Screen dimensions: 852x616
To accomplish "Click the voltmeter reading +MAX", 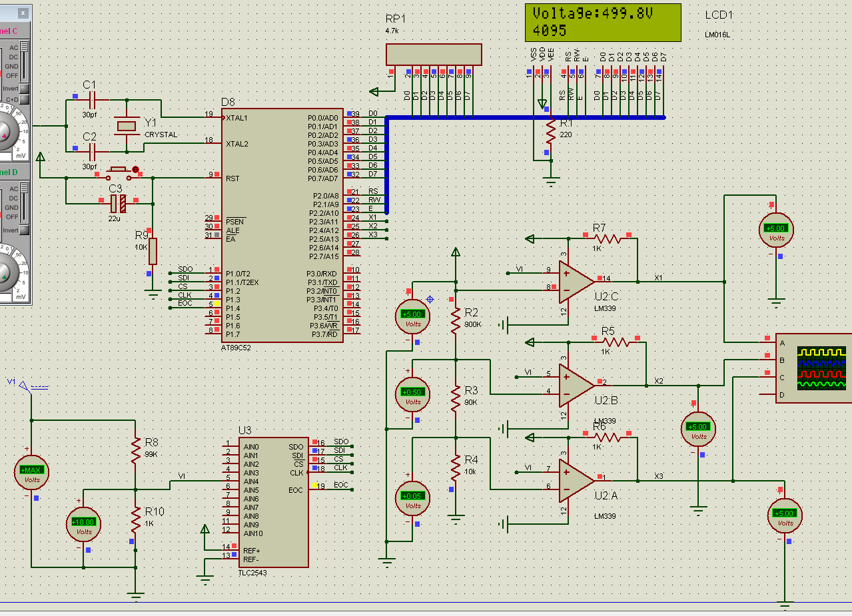I will [x=32, y=473].
